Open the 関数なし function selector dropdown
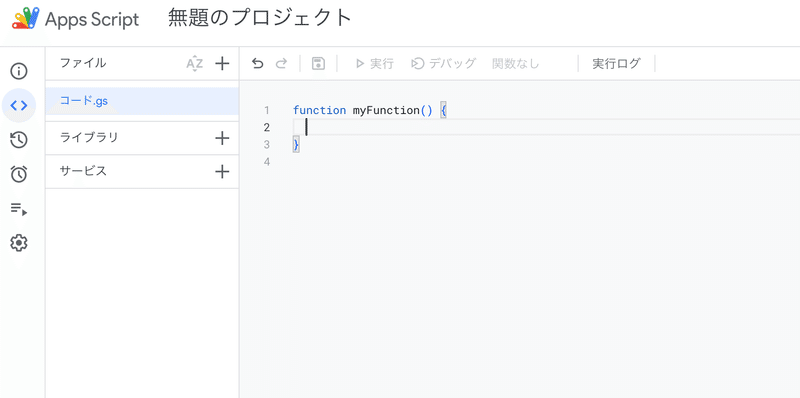800x398 pixels. pos(515,64)
